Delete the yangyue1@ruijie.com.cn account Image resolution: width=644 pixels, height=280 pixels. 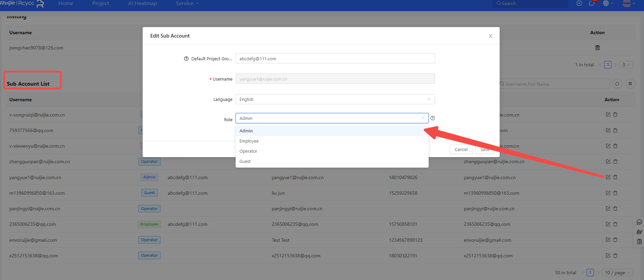pos(615,177)
